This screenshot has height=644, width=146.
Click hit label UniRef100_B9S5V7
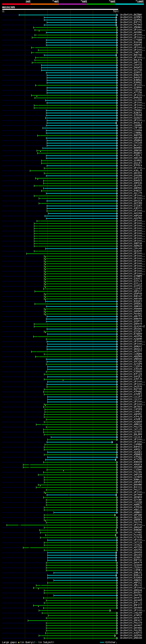131,593
